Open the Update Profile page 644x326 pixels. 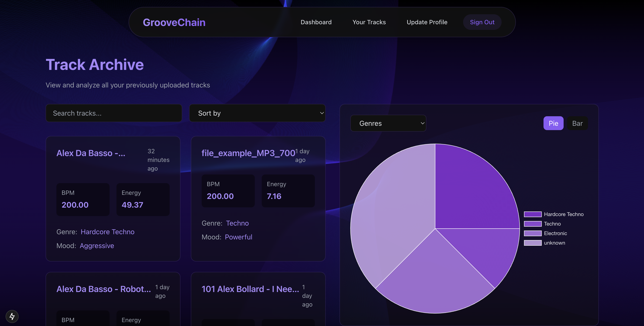(x=427, y=22)
